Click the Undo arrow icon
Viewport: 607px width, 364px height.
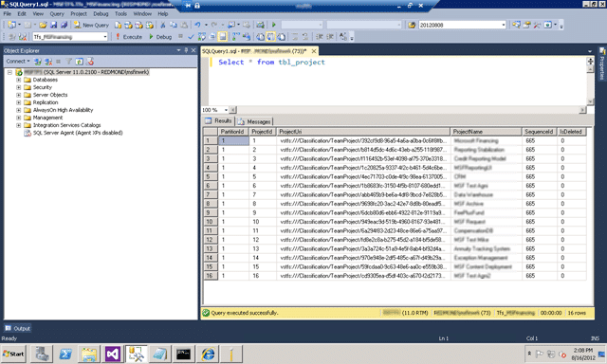197,26
